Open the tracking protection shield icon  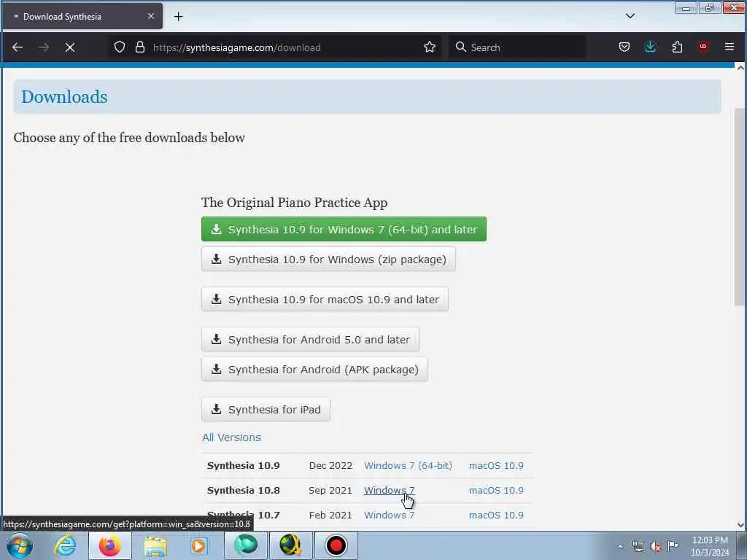pos(120,47)
